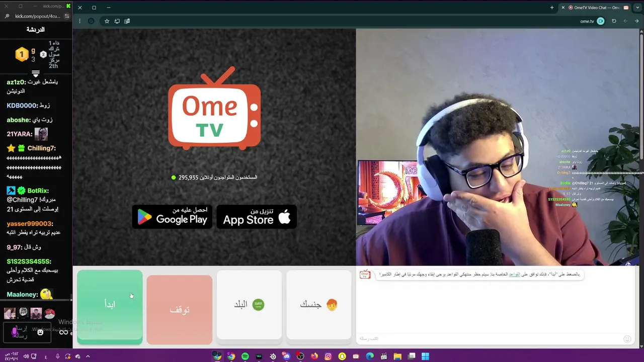This screenshot has width=644, height=362.
Task: Click the Maaloney emote in the chat
Action: (46, 294)
